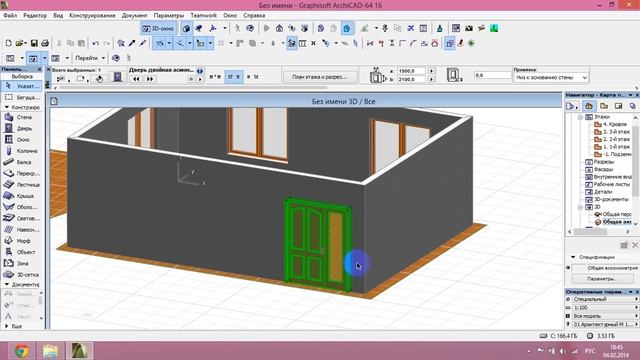This screenshot has height=360, width=640.
Task: Open the Редактор menu
Action: [35, 15]
